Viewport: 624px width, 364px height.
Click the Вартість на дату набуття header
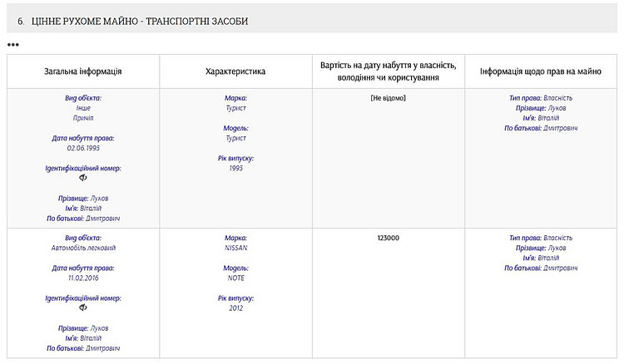coord(389,71)
